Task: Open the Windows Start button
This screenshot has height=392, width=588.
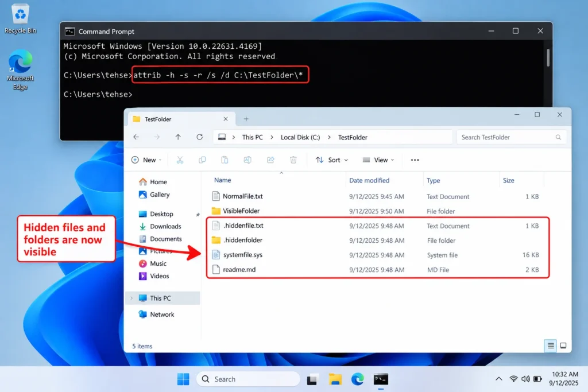Action: tap(183, 379)
